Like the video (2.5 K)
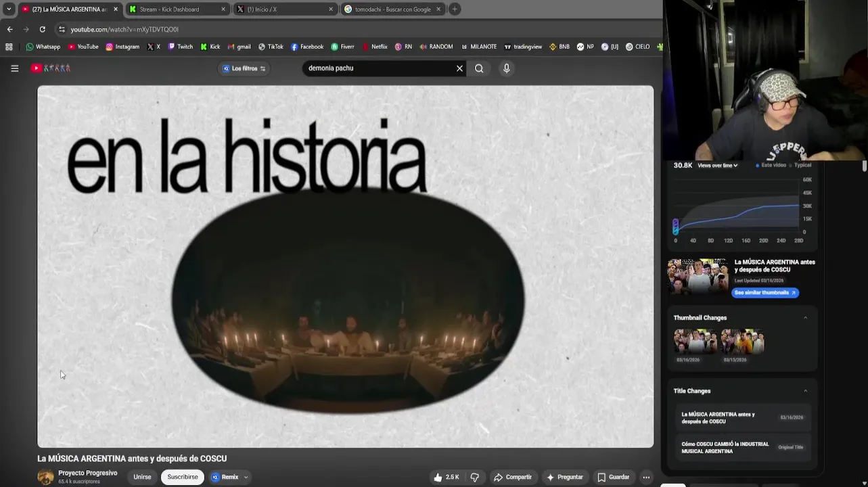868x487 pixels. pos(447,477)
